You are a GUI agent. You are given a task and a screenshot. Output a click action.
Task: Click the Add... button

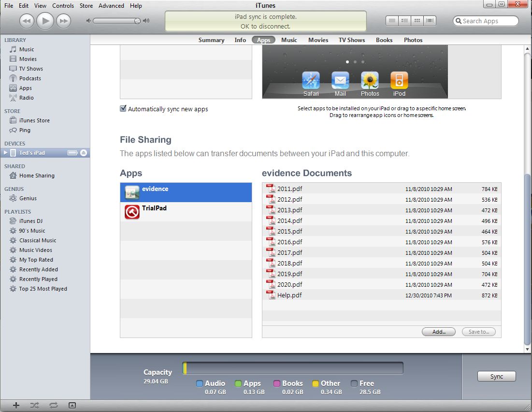click(439, 332)
